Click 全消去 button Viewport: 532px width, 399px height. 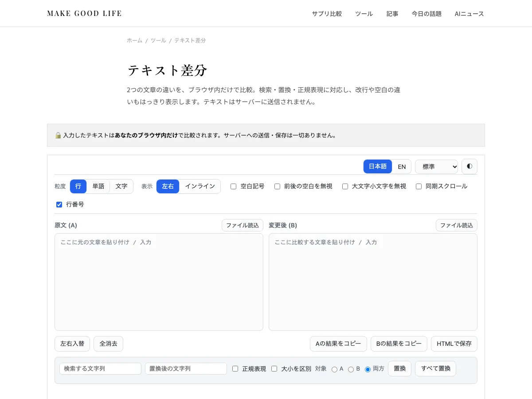click(x=108, y=344)
